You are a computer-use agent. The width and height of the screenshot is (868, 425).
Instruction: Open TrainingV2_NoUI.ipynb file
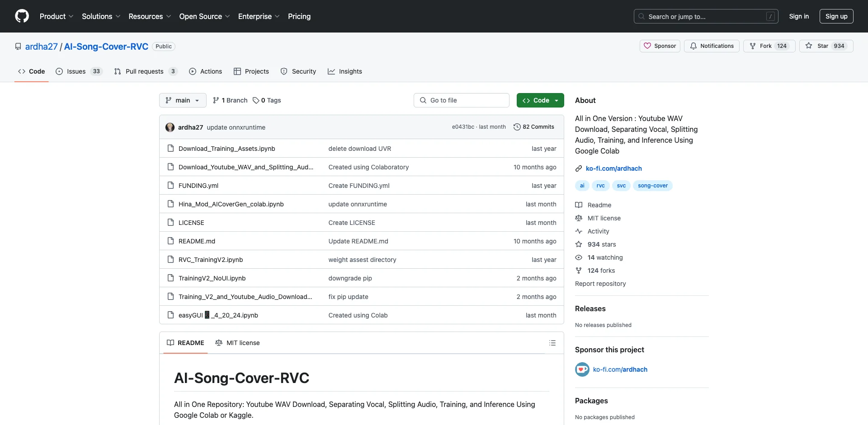212,278
